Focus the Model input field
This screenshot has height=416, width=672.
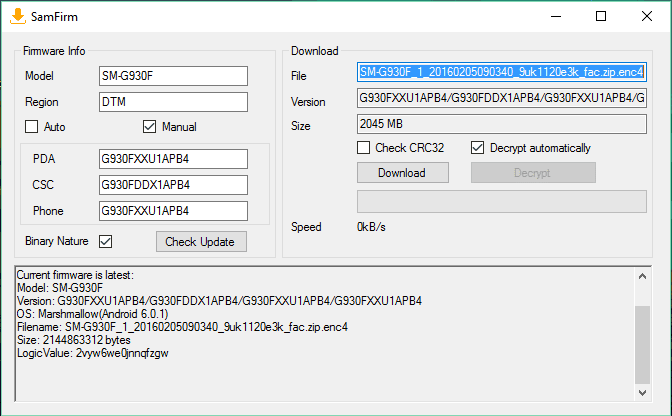[x=173, y=76]
